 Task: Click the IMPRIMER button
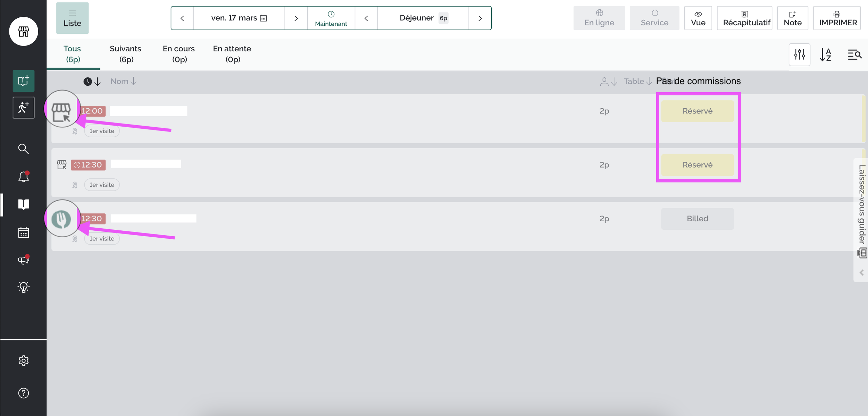[x=837, y=18]
